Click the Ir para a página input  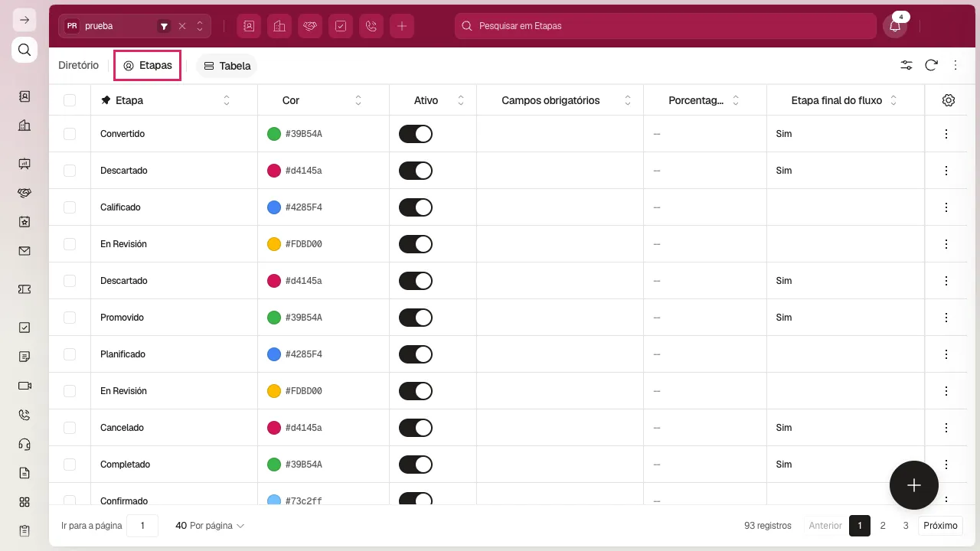click(142, 526)
